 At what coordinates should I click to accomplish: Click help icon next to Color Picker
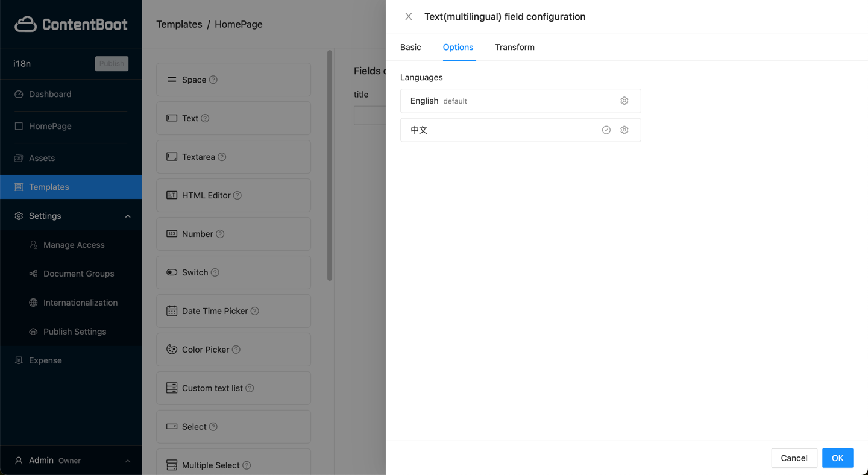pyautogui.click(x=236, y=350)
